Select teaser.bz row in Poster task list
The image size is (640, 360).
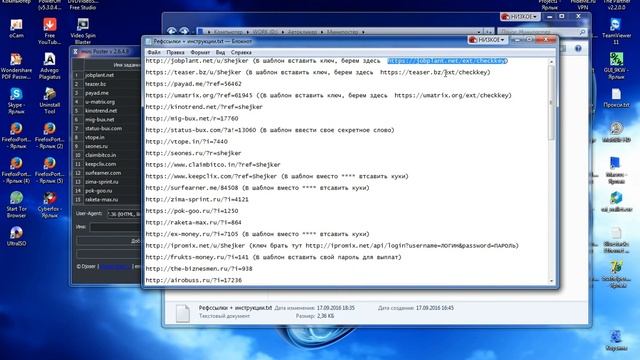106,84
